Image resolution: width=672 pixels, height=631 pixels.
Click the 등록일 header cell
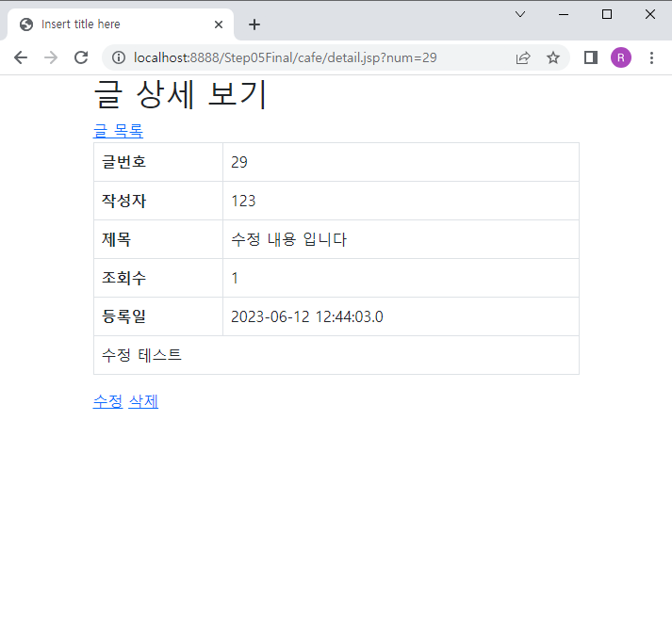pos(158,316)
